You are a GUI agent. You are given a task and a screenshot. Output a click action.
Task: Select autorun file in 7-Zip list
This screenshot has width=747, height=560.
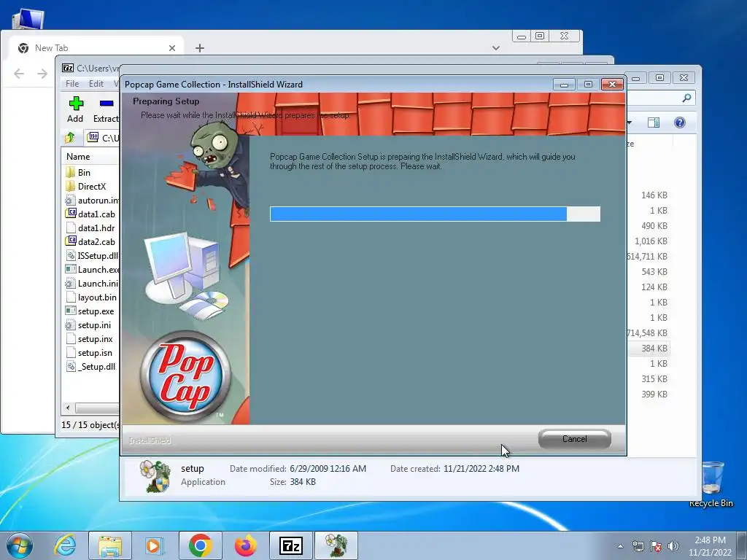[x=98, y=200]
